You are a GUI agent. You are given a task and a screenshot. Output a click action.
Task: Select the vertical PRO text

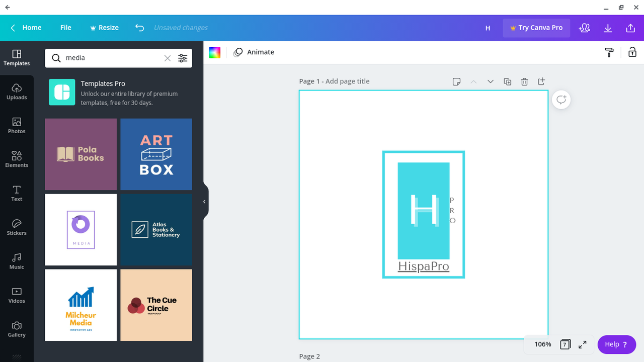pos(452,210)
